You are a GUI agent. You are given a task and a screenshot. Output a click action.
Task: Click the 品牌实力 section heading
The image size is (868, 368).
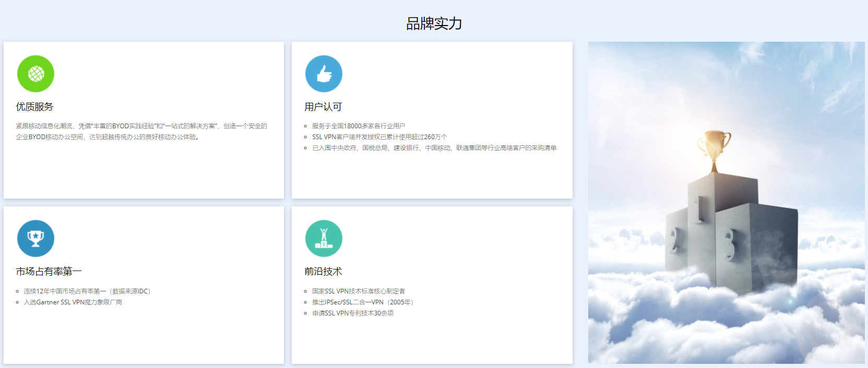(x=434, y=23)
